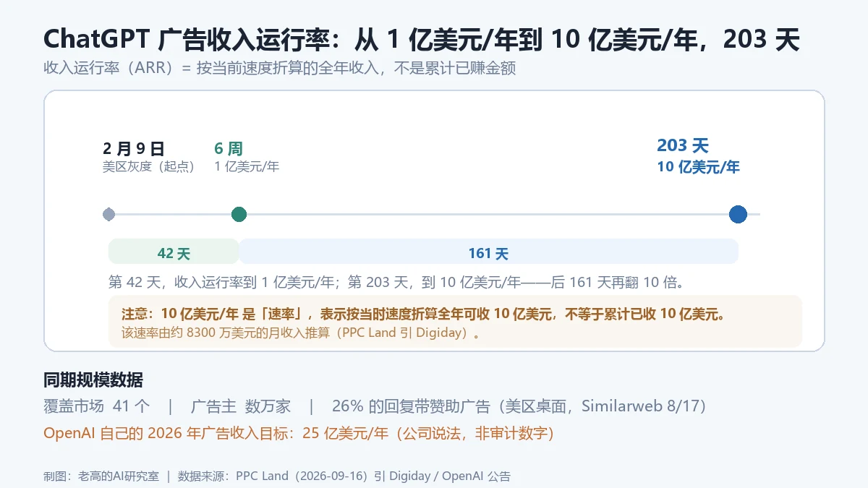Click the blue '10 亿美元/年' label
The height and width of the screenshot is (488, 868).
coord(698,167)
